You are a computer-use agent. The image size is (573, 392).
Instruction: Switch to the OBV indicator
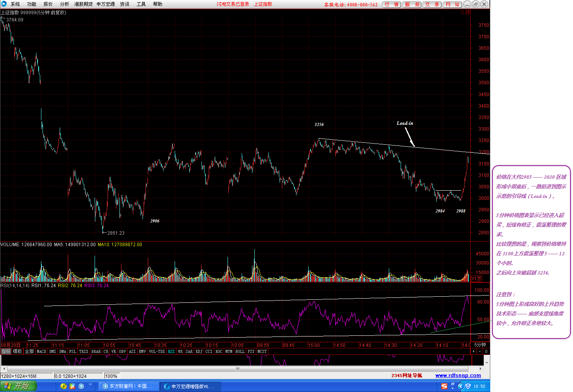(x=123, y=351)
